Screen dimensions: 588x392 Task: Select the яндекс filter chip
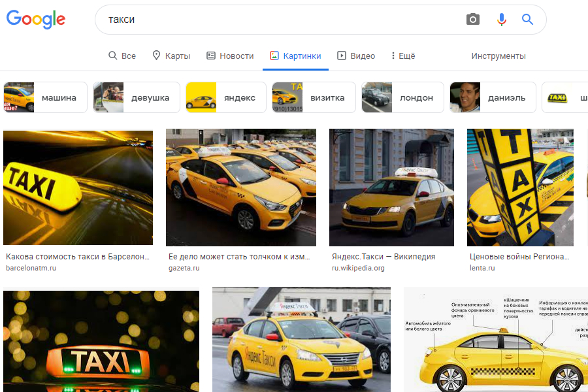click(225, 97)
